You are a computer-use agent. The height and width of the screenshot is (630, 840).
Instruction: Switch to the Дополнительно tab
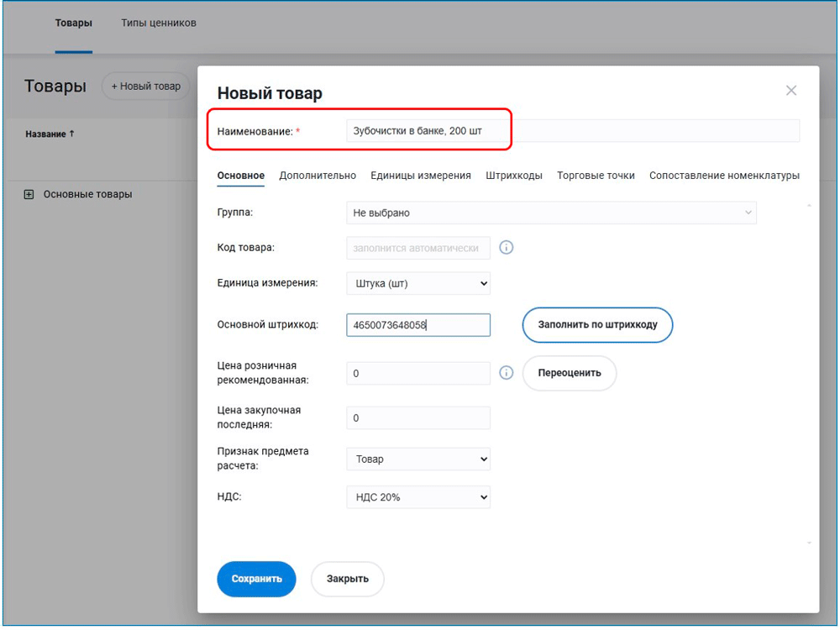pyautogui.click(x=318, y=176)
